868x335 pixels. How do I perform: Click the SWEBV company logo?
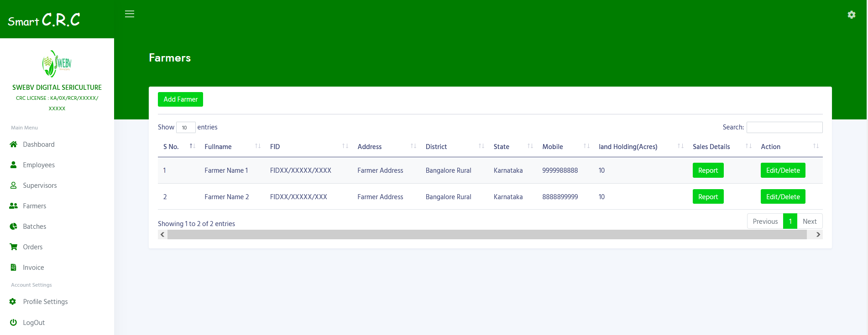57,64
